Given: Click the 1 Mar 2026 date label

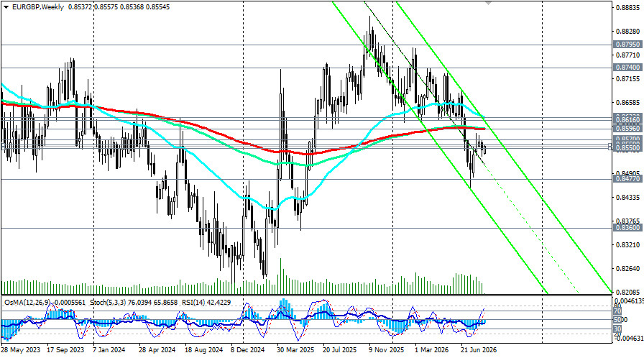Looking at the screenshot, I should point(432,350).
